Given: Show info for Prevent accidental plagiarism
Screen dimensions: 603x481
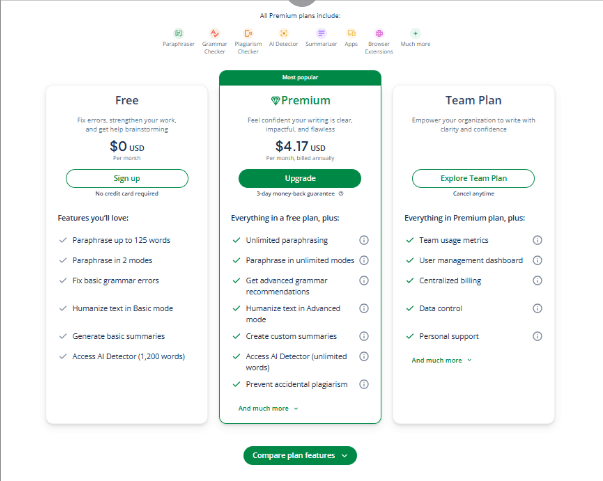Looking at the screenshot, I should pos(364,384).
